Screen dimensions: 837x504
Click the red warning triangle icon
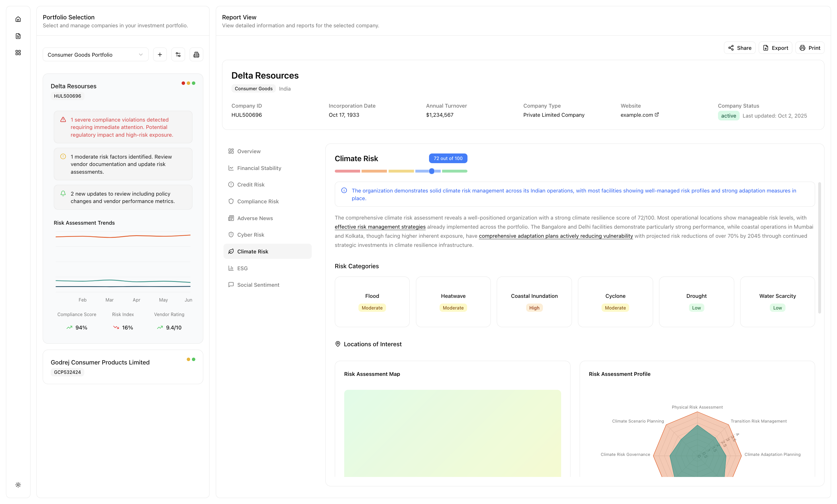click(x=63, y=120)
